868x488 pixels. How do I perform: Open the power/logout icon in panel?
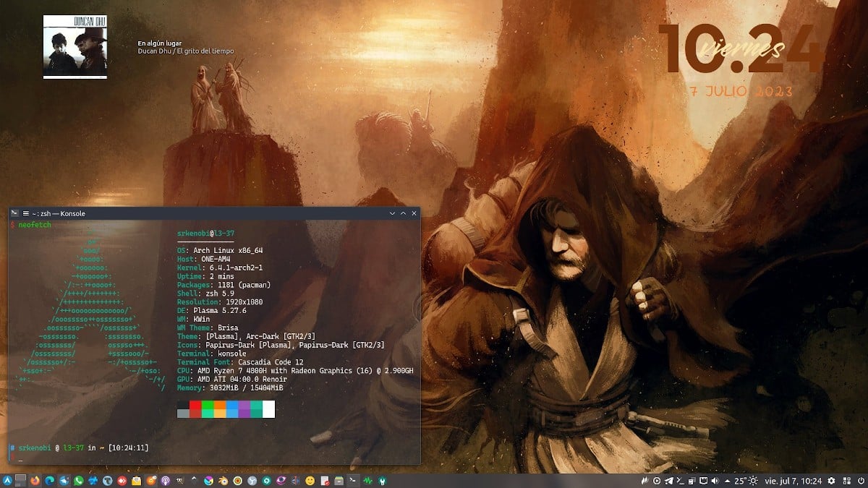click(x=861, y=481)
